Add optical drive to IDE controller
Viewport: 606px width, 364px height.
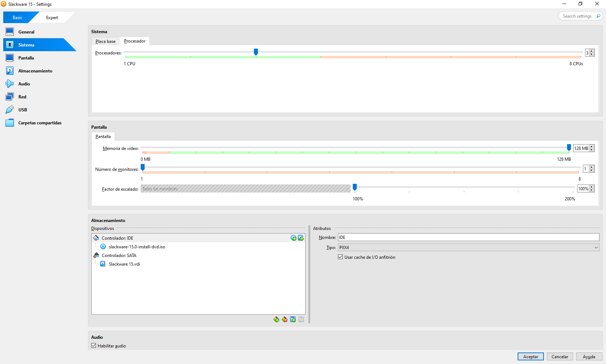coord(294,238)
